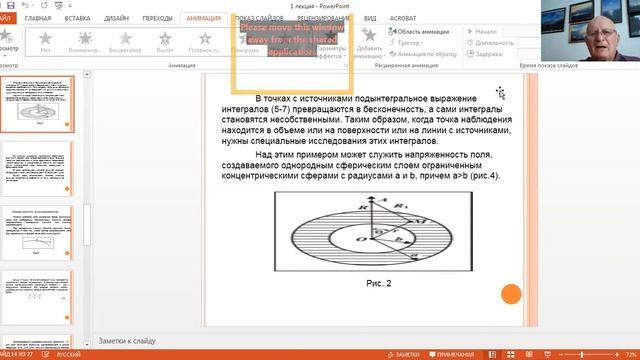Click the Redo icon in quick access toolbar
Image resolution: width=640 pixels, height=360 pixels.
point(44,5)
